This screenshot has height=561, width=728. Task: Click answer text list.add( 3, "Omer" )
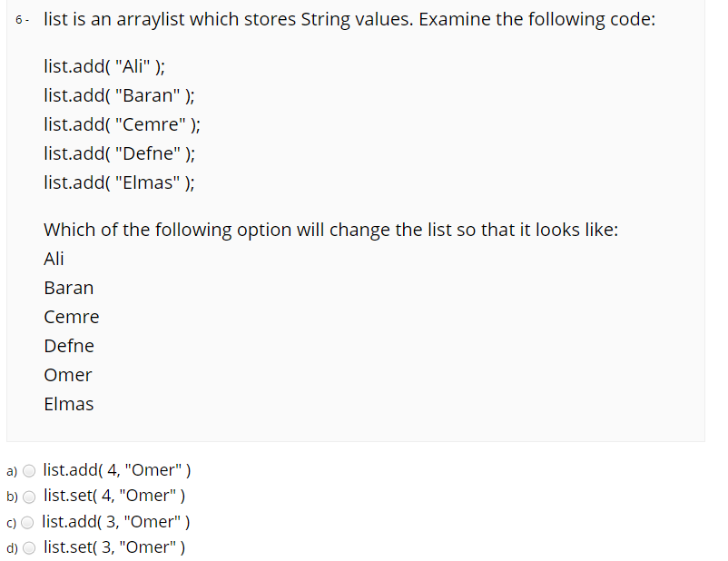click(116, 522)
